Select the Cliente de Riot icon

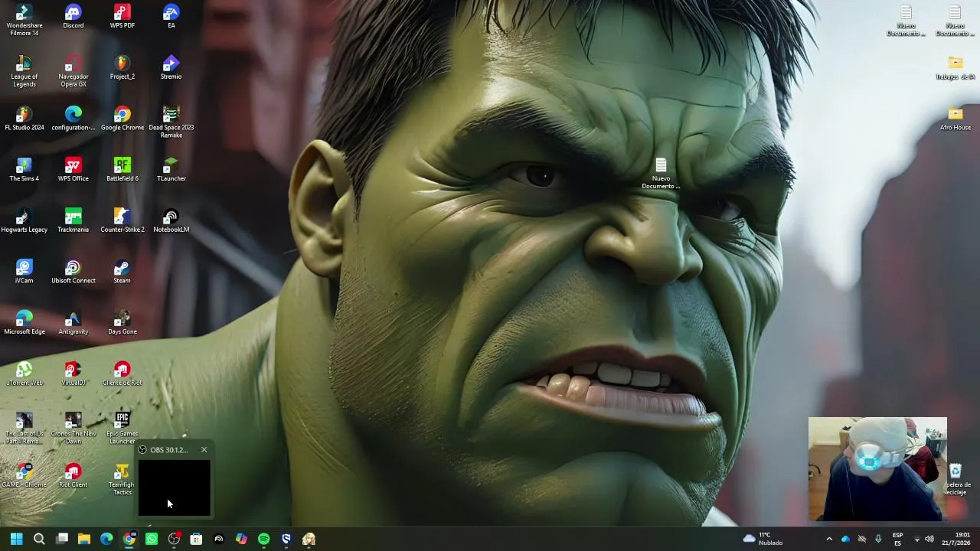tap(122, 374)
